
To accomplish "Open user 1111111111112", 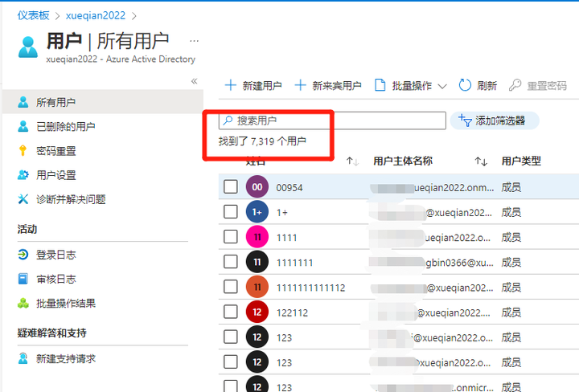I will click(x=310, y=288).
